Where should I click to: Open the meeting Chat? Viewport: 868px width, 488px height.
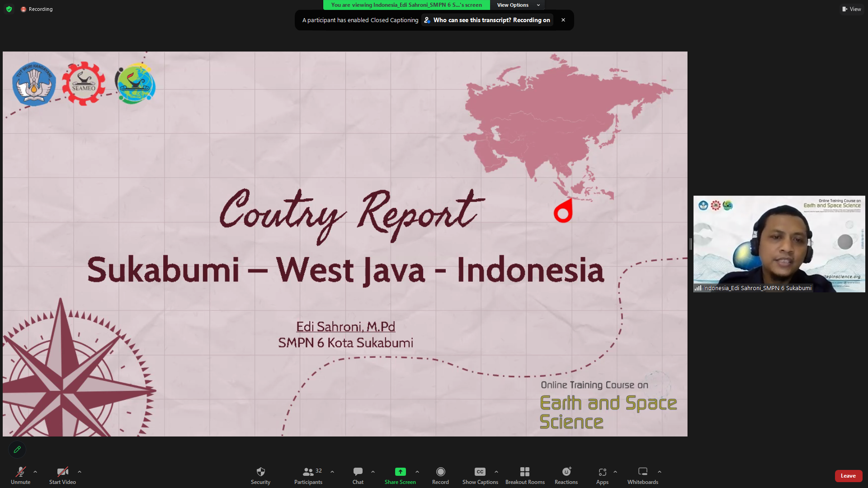click(x=358, y=475)
